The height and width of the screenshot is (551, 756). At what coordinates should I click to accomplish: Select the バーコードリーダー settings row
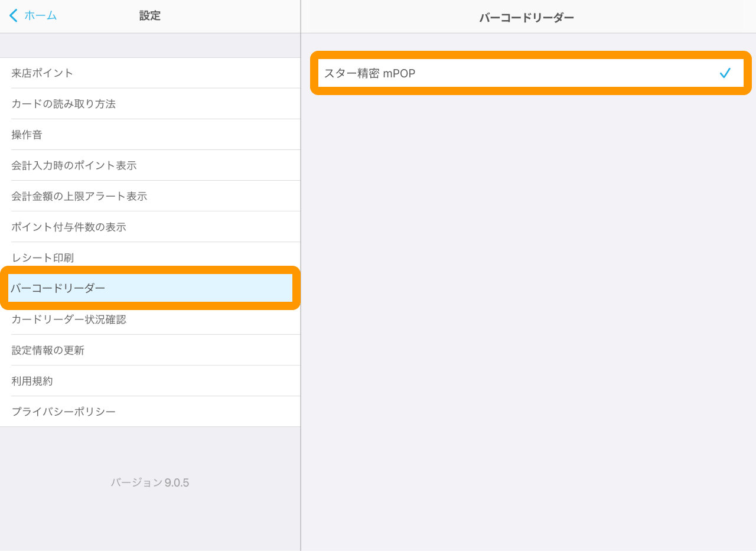(x=150, y=288)
